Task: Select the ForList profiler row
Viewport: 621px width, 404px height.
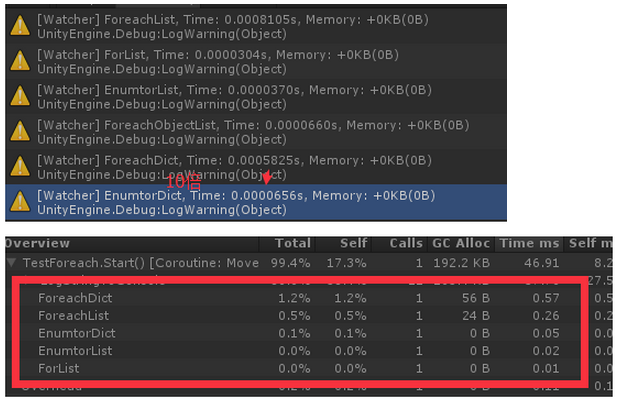Action: [x=301, y=368]
